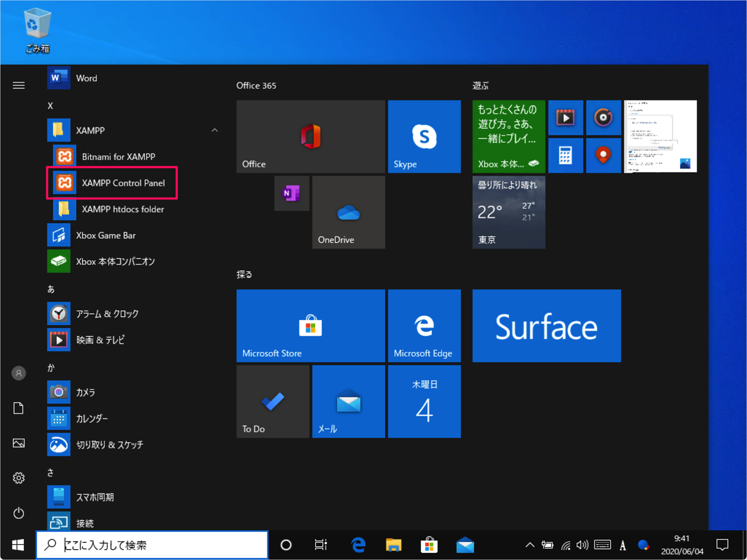Open 映画 & テレビ in app list
Viewport: 747px width, 560px height.
133,340
